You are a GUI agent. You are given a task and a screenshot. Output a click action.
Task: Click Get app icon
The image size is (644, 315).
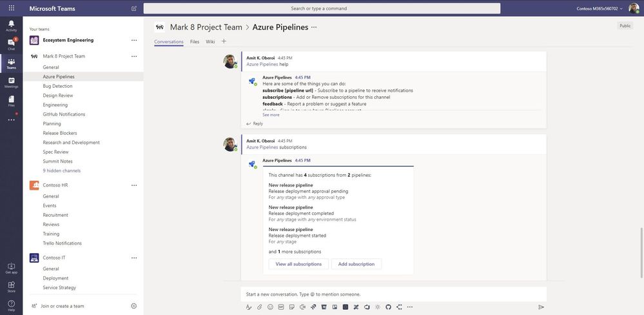pos(11,268)
